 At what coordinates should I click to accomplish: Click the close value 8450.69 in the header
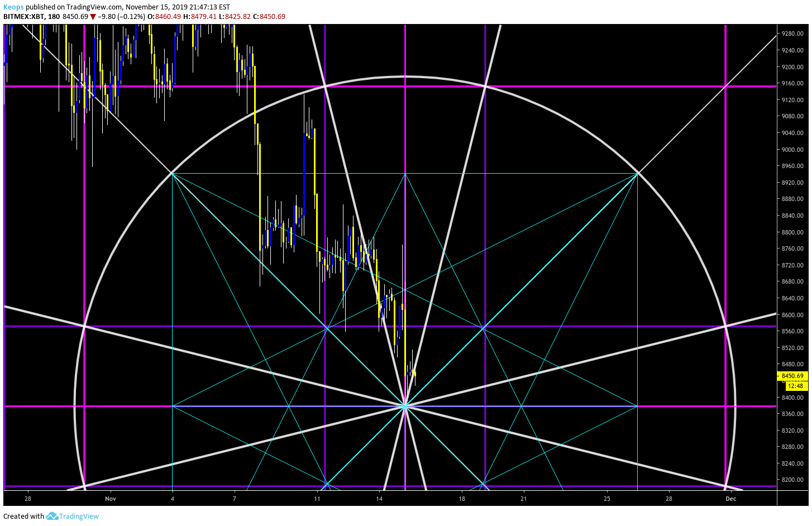[273, 16]
